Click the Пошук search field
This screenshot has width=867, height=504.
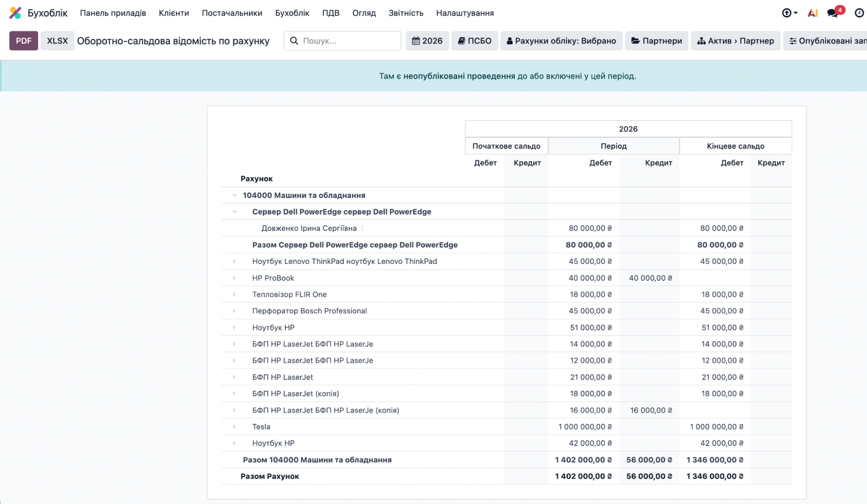(x=342, y=41)
